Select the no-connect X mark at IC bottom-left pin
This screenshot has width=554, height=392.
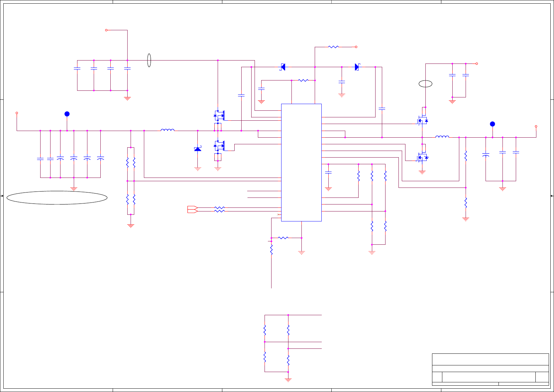point(278,214)
